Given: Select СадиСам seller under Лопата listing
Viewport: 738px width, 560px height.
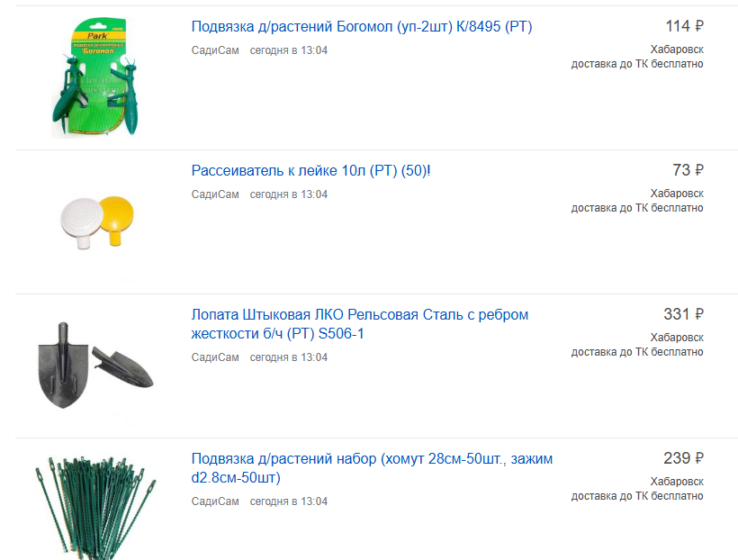Looking at the screenshot, I should coord(215,357).
